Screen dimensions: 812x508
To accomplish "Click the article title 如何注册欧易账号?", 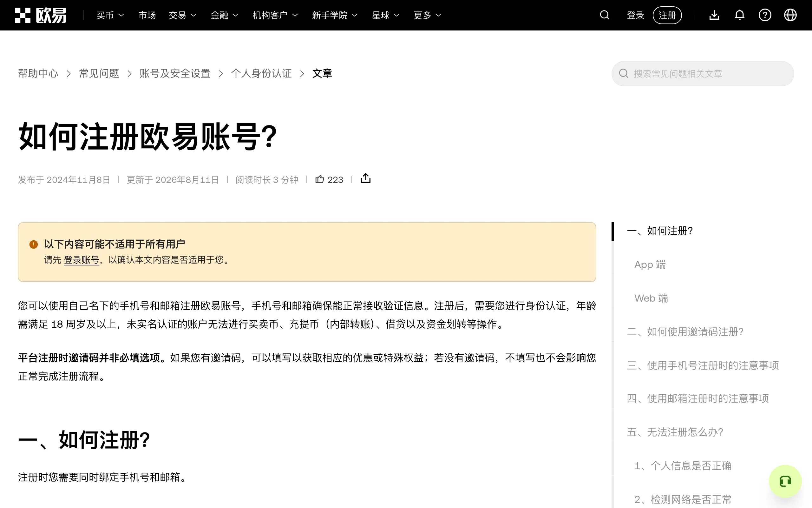I will pyautogui.click(x=148, y=137).
